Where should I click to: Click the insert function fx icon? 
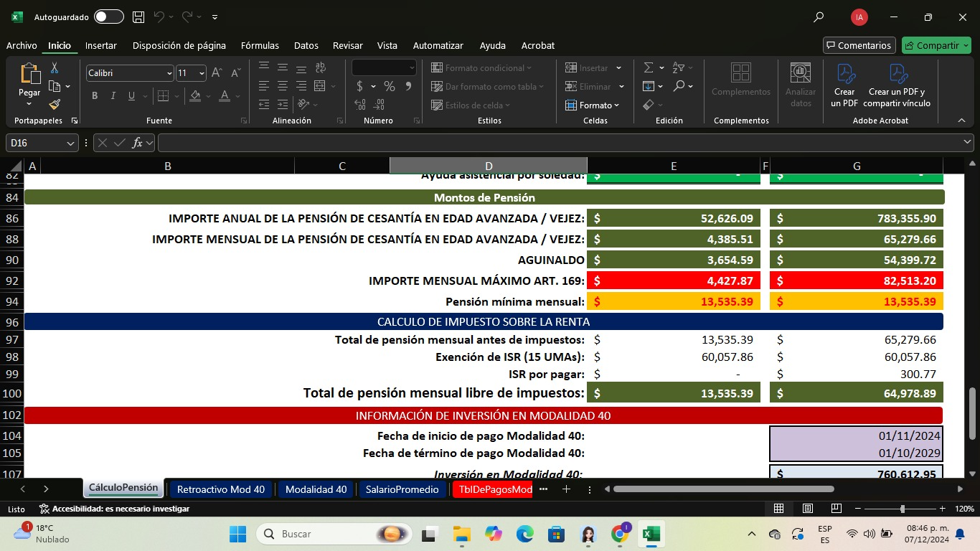pyautogui.click(x=137, y=143)
